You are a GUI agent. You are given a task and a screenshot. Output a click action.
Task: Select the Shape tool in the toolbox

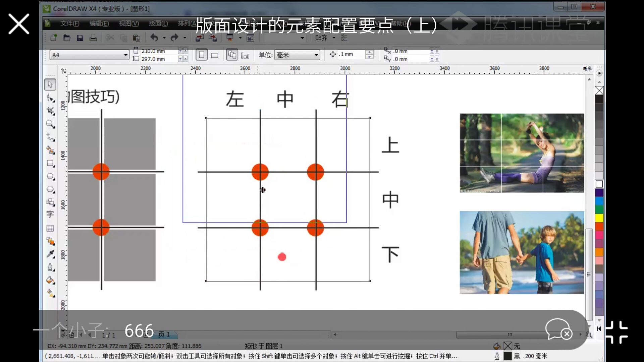coord(50,98)
